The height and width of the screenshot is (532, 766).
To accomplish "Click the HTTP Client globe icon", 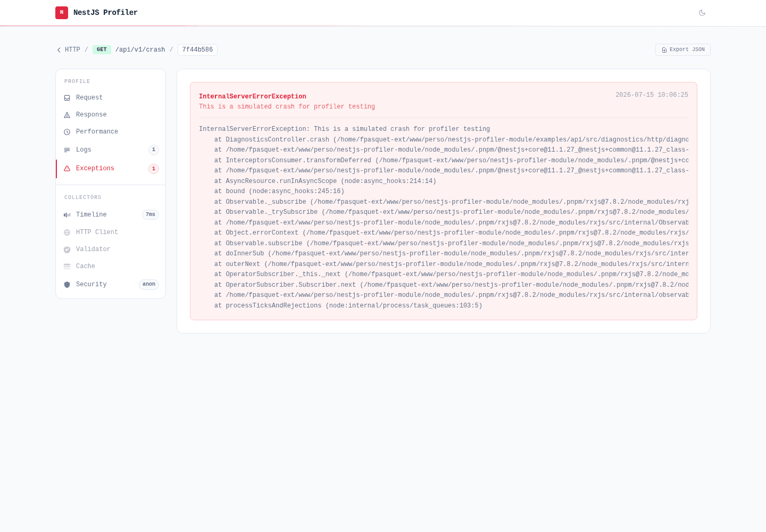I will (x=67, y=232).
